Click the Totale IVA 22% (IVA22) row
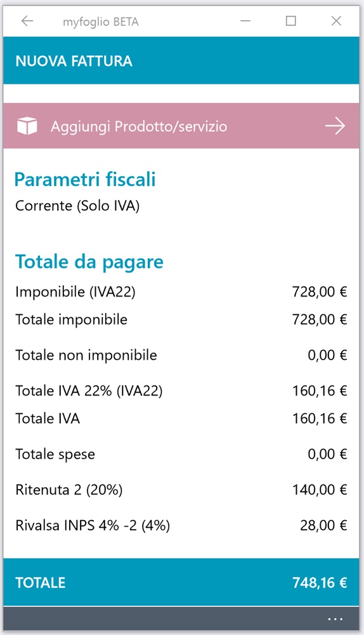Image resolution: width=364 pixels, height=635 pixels. pyautogui.click(x=181, y=391)
